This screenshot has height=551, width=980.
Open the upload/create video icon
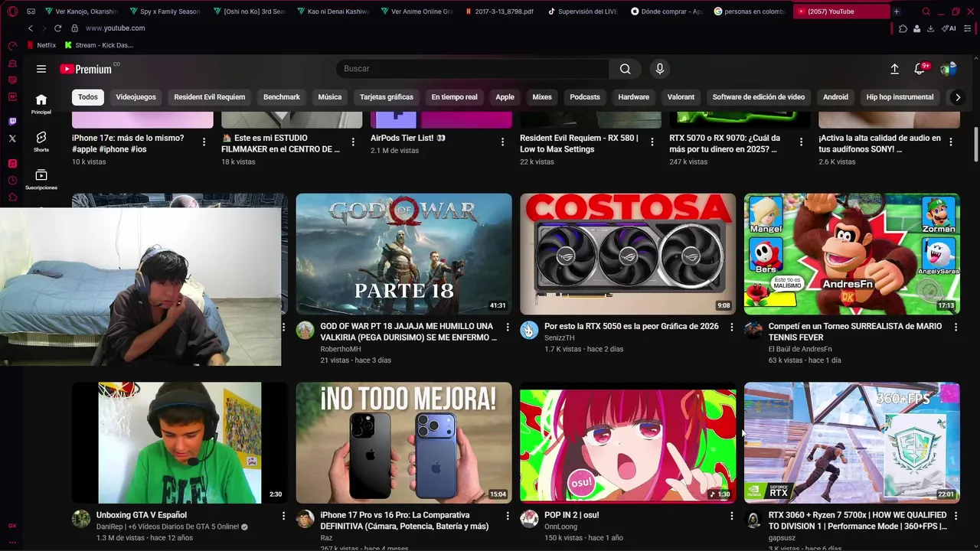(x=894, y=69)
